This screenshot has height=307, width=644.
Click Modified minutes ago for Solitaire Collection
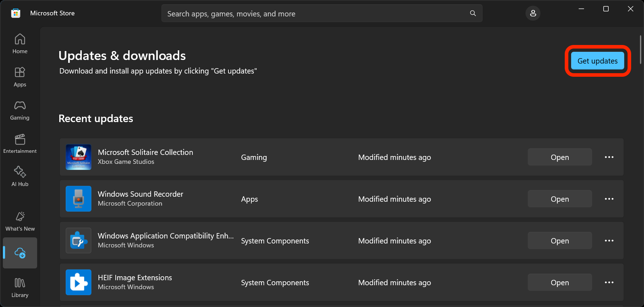394,157
